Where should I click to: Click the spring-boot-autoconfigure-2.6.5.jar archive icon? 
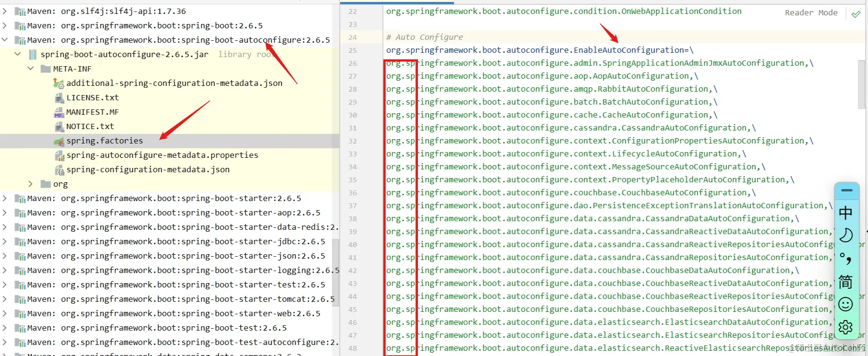33,55
